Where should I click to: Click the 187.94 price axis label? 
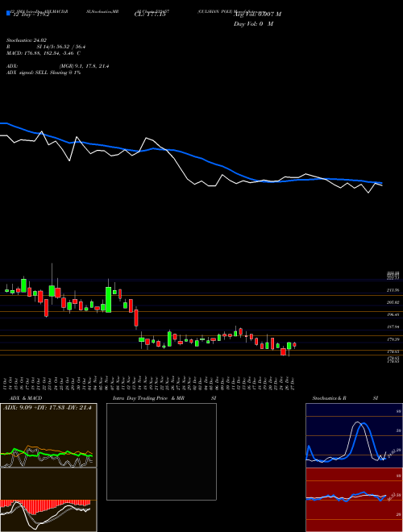[x=393, y=326]
